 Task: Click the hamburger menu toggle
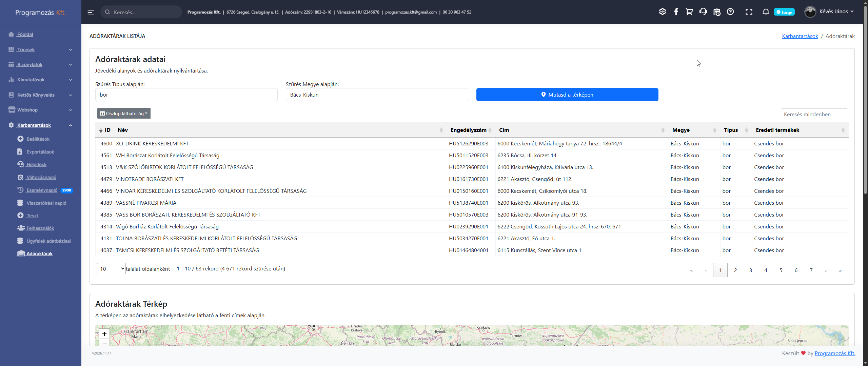91,12
